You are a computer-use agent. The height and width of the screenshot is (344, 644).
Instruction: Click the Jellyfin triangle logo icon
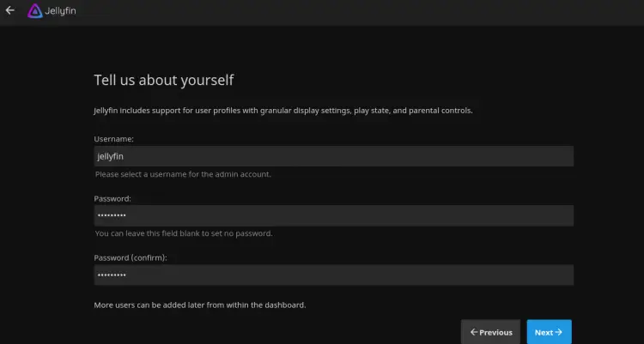coord(35,11)
